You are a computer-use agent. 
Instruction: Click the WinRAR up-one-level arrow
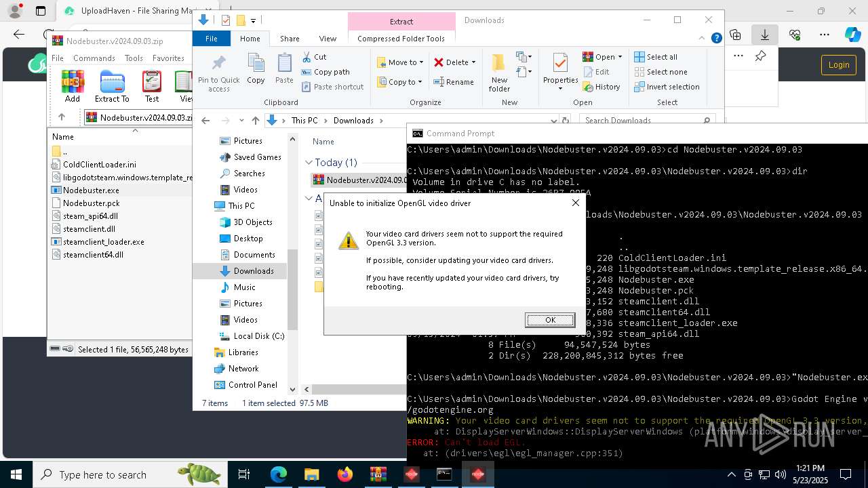(x=62, y=117)
